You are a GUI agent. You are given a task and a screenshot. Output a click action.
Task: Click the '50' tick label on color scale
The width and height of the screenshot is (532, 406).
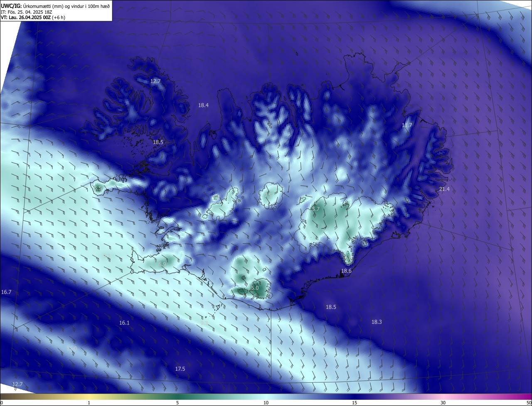tap(529, 403)
